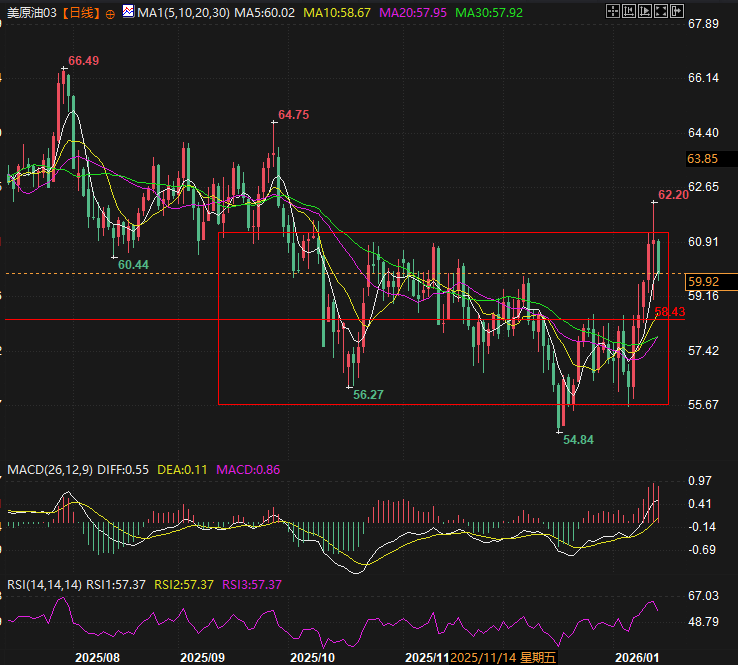Click the panel export arrow icon
Image resolution: width=738 pixels, height=665 pixels.
[677, 11]
